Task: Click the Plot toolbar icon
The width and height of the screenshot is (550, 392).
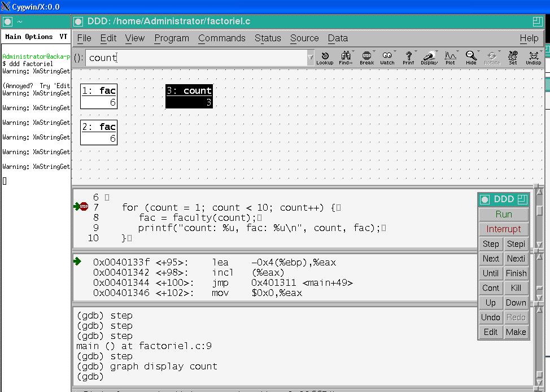Action: [451, 58]
